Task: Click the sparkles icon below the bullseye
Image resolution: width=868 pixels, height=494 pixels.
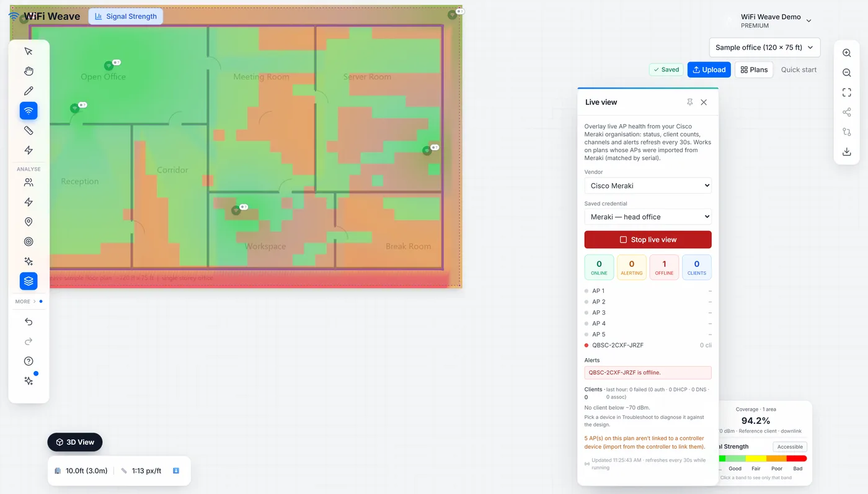Action: [29, 261]
